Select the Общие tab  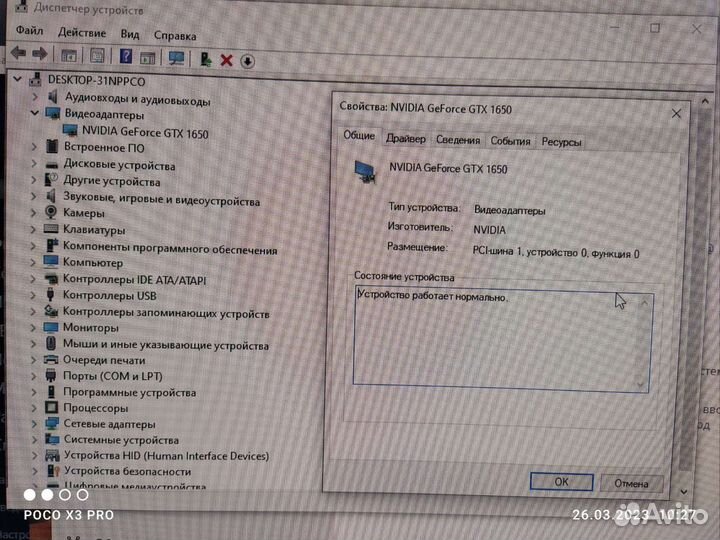(x=359, y=136)
